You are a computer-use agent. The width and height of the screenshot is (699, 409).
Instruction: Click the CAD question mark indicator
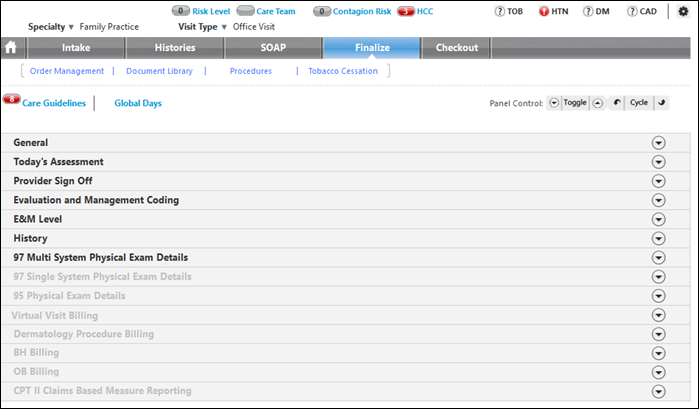pos(632,11)
